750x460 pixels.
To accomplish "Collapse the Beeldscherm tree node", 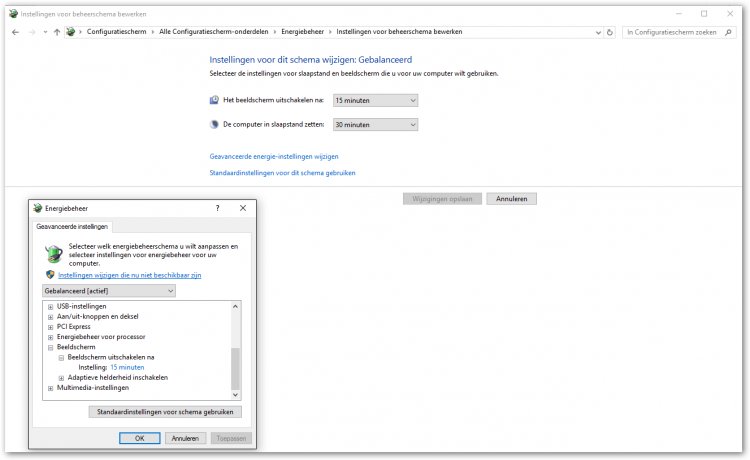I will [50, 347].
